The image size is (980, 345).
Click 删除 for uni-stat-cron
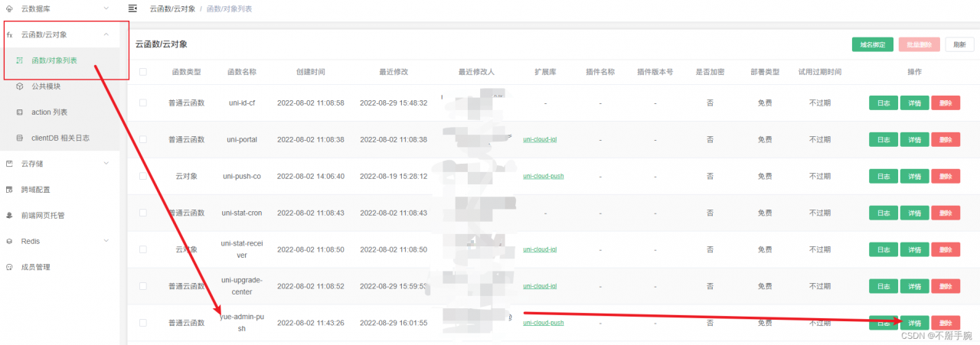pyautogui.click(x=946, y=213)
